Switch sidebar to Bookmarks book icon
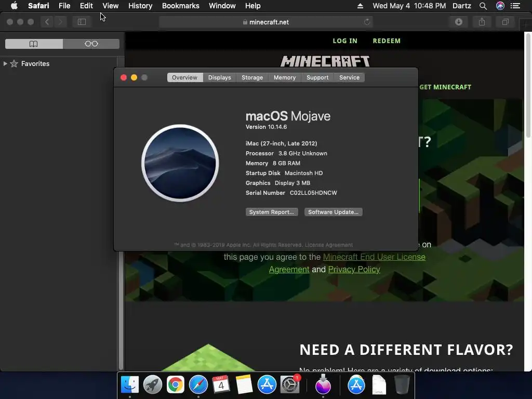This screenshot has width=532, height=399. click(34, 44)
